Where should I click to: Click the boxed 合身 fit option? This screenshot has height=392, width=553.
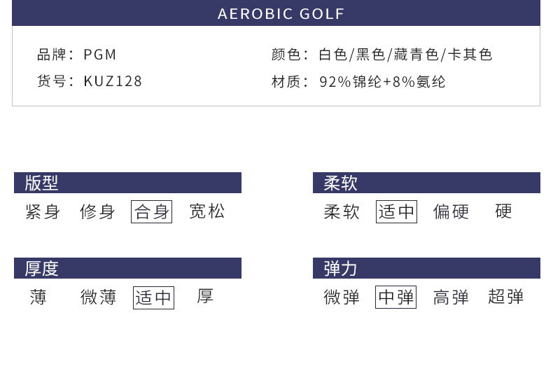pos(152,211)
